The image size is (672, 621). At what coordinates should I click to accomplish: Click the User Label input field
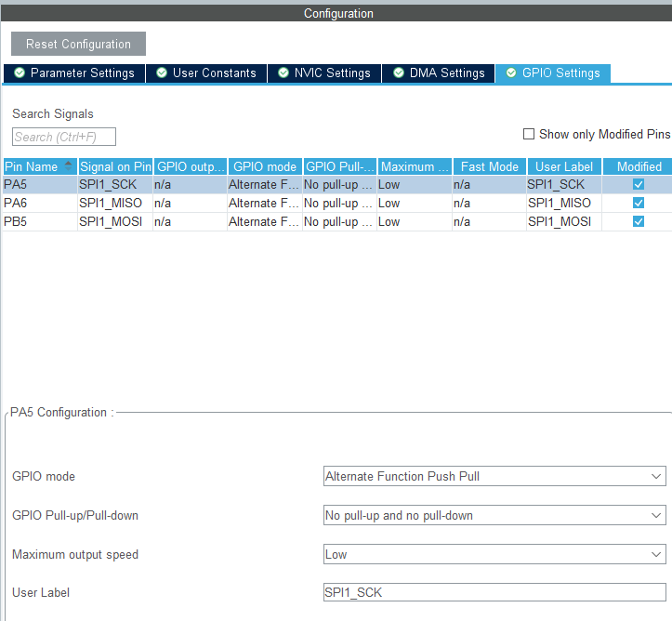tap(494, 593)
